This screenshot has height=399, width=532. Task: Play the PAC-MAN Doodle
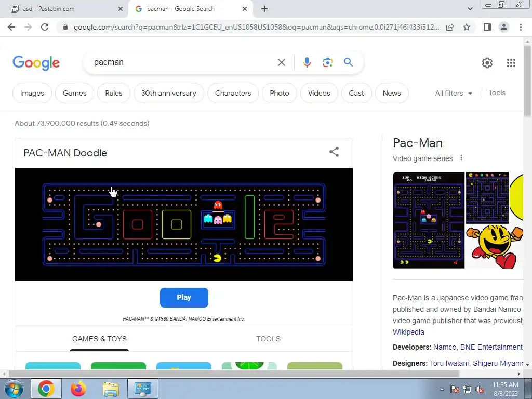(x=184, y=298)
